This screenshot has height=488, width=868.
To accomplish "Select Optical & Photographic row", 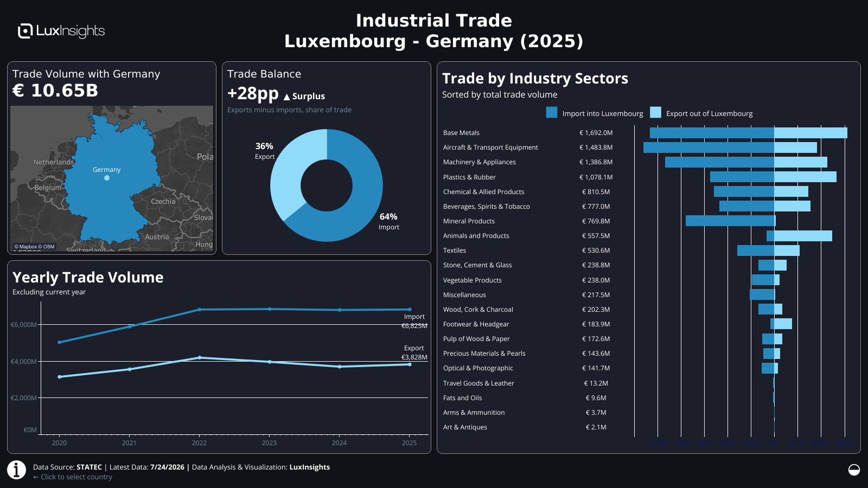I will tap(646, 368).
